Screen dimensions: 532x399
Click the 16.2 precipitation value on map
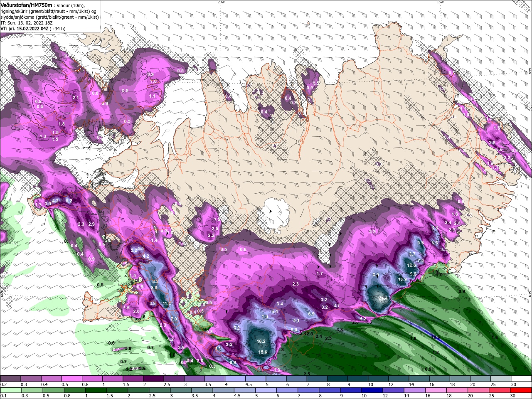pyautogui.click(x=261, y=341)
